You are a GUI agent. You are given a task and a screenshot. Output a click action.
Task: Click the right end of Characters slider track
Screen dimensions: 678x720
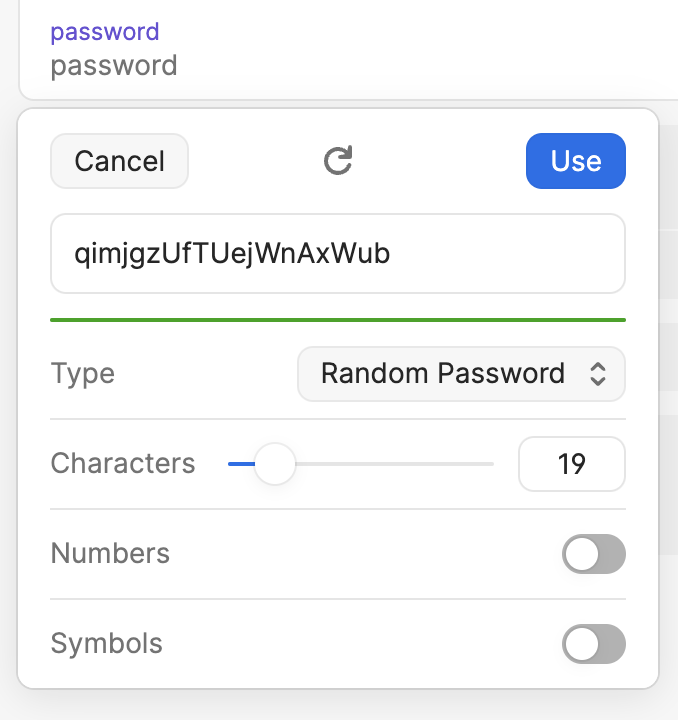tap(490, 464)
